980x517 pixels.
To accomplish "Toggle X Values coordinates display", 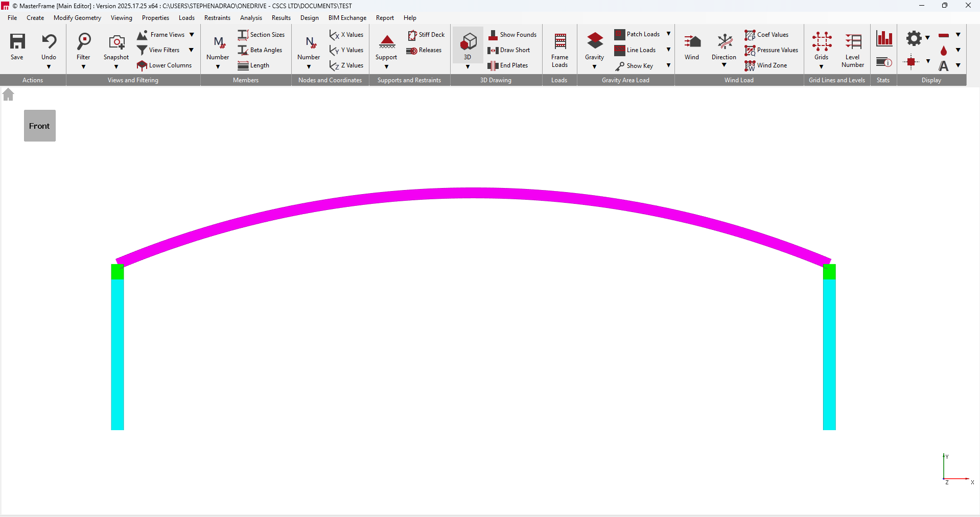I will point(346,35).
